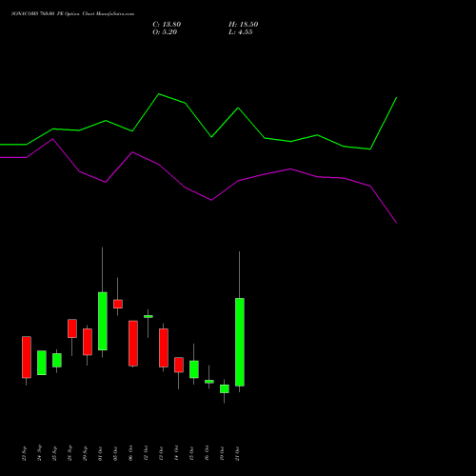This screenshot has width=476, height=476.
Task: Click the open value 'O: 5.20'
Action: pos(165,32)
